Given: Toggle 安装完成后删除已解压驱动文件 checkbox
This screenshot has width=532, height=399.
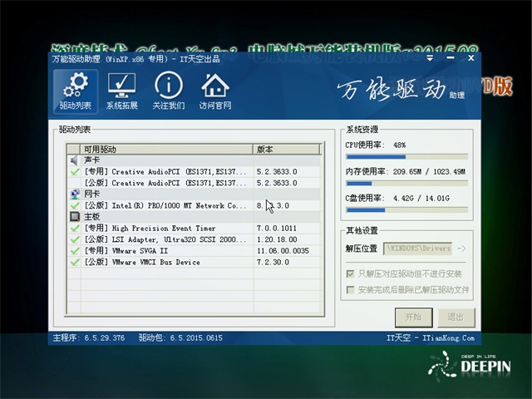Looking at the screenshot, I should (x=350, y=289).
